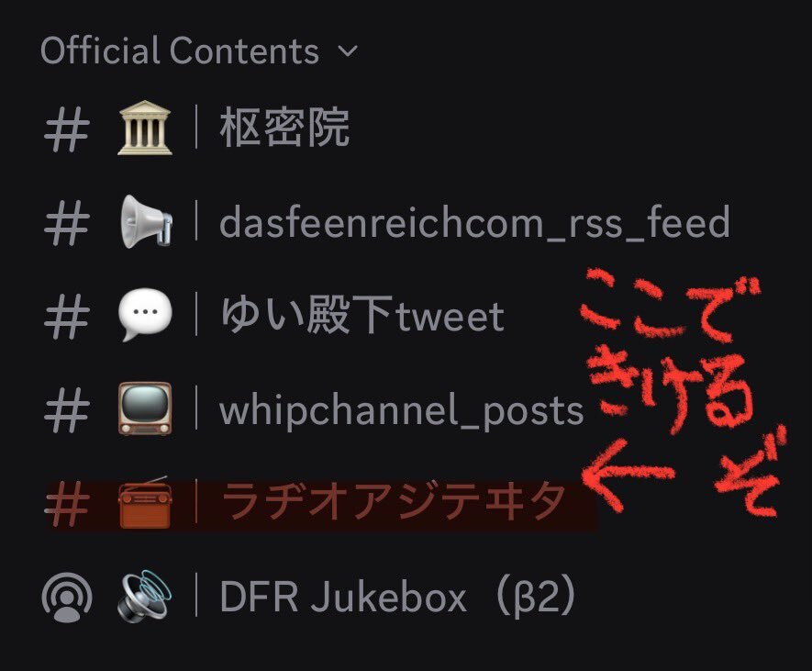Click the hash icon beside ゆい殿下tweet
Screen dimensions: 812x671
67,316
